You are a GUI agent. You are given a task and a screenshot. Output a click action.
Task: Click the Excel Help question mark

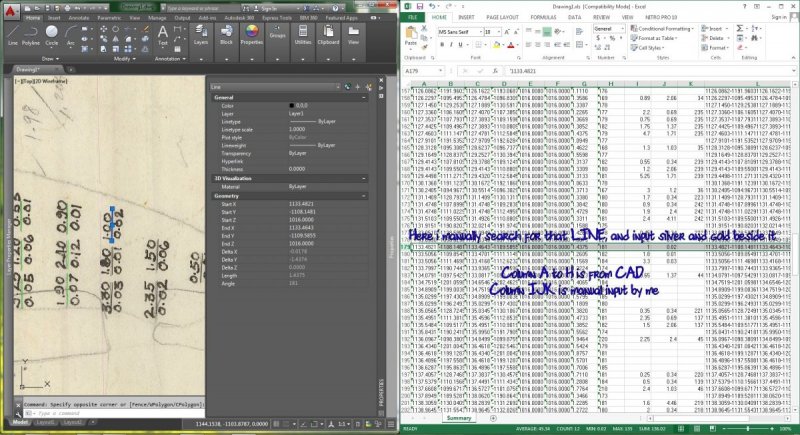(744, 7)
